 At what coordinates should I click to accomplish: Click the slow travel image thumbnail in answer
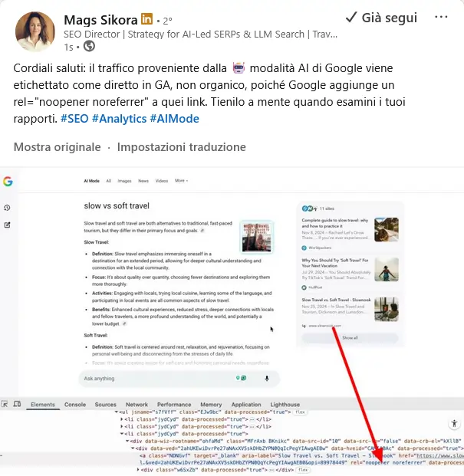click(x=257, y=237)
